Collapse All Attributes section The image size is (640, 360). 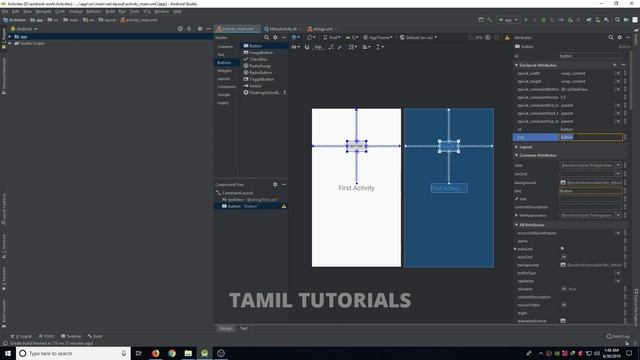(x=516, y=225)
